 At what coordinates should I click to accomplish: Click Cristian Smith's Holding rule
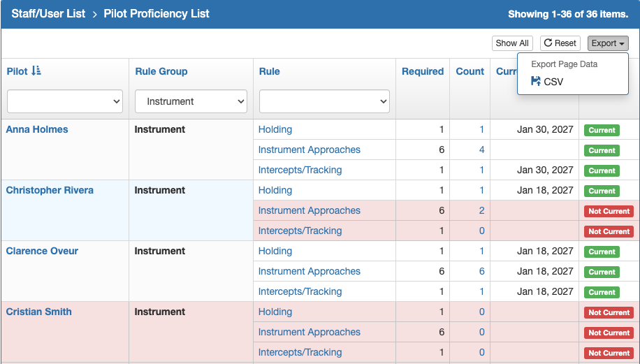click(275, 312)
